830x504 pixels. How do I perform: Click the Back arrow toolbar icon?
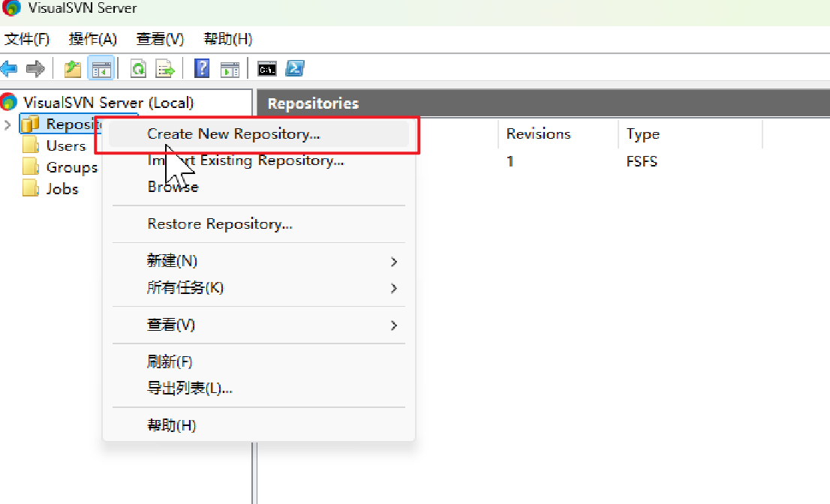[x=9, y=69]
